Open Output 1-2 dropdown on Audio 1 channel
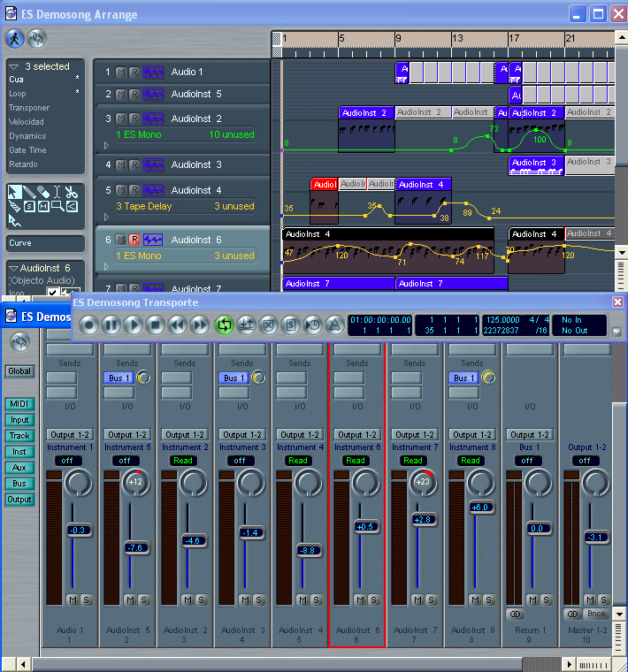The height and width of the screenshot is (672, 628). click(72, 434)
